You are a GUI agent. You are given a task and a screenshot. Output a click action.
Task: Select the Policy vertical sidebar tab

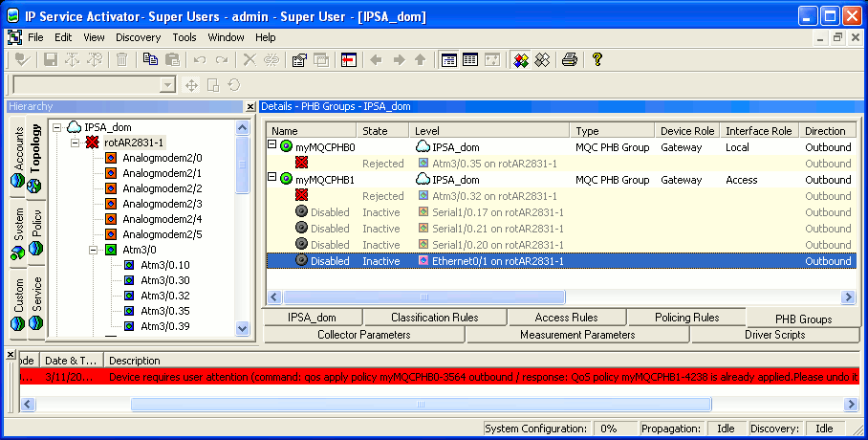coord(35,231)
